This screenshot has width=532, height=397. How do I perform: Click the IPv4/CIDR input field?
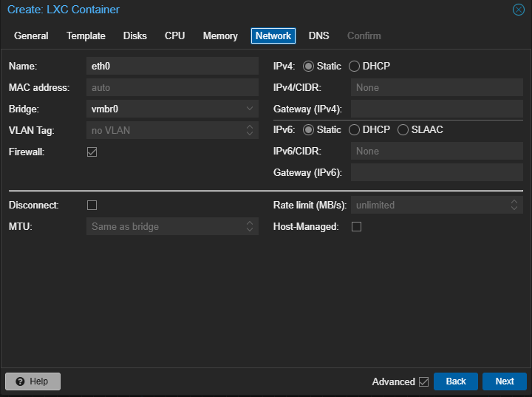[437, 88]
